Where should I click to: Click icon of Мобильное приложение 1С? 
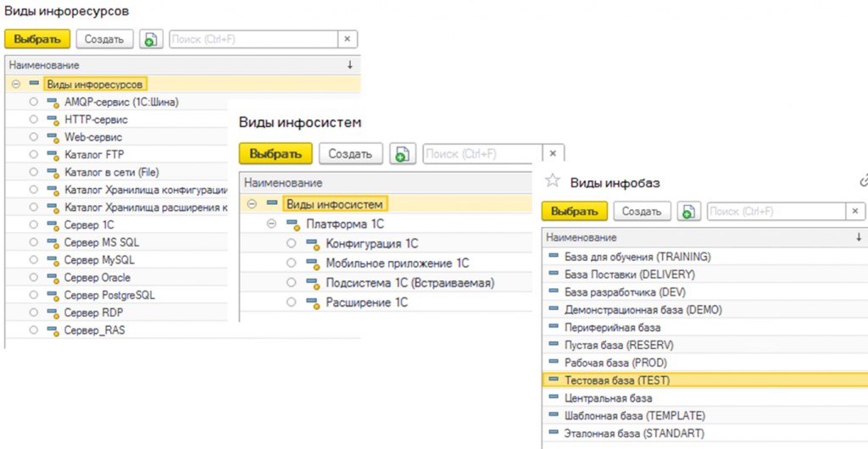coord(314,264)
